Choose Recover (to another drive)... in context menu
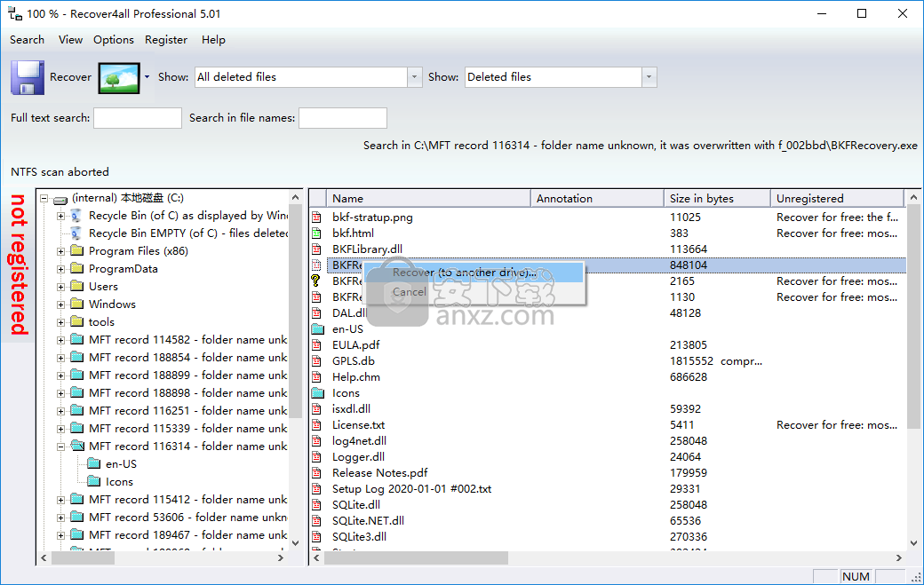Screen dimensions: 924x585 [x=474, y=273]
